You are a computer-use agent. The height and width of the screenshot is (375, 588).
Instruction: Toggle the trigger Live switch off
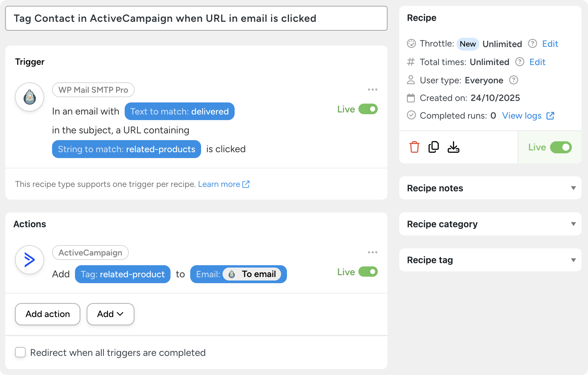368,109
